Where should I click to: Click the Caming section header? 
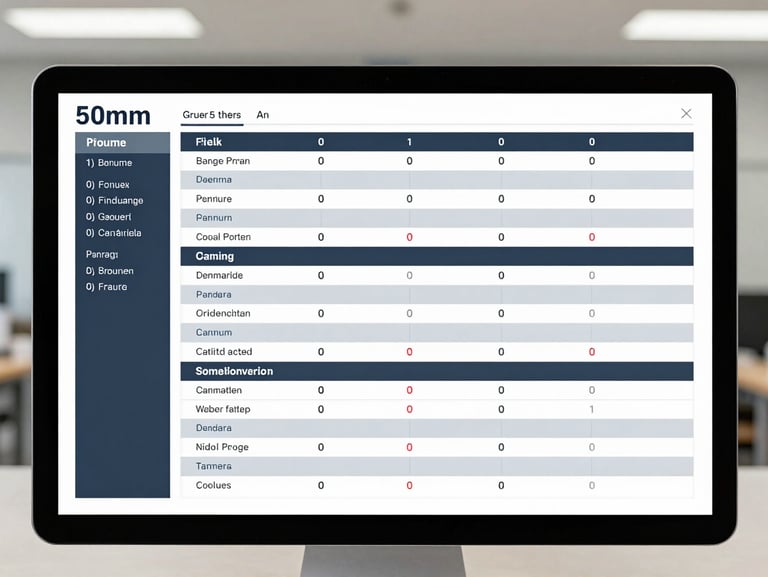437,256
